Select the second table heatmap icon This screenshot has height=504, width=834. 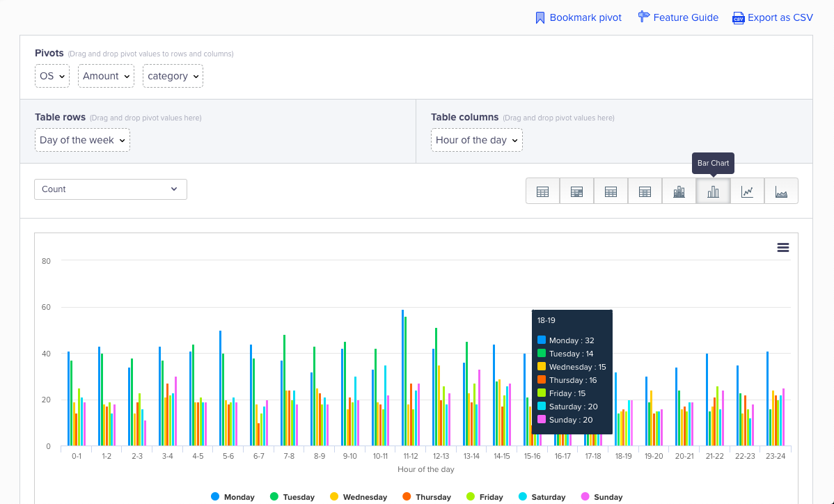coord(576,191)
